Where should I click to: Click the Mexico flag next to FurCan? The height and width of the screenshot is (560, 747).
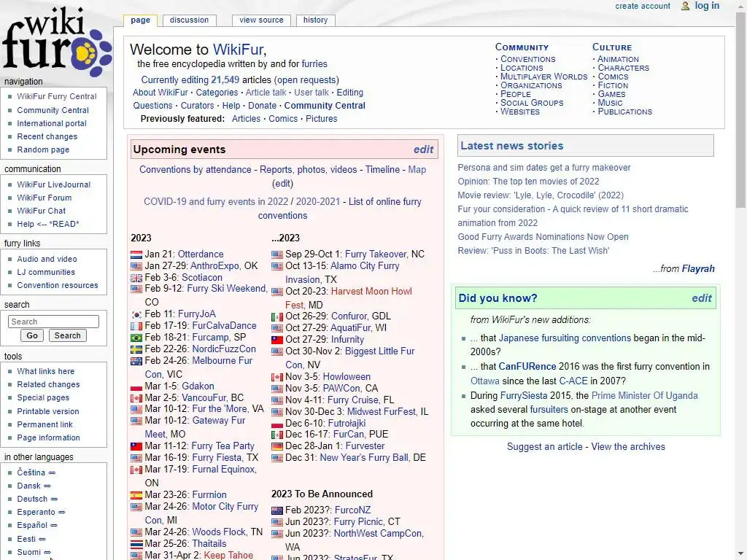click(x=276, y=435)
